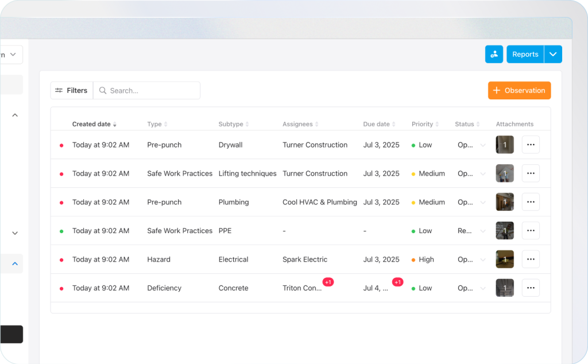Open the Reports dropdown arrow
The width and height of the screenshot is (588, 364).
click(x=553, y=54)
